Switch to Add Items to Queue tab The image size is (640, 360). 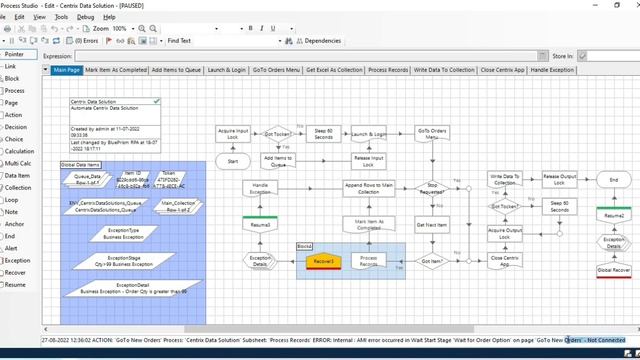[176, 70]
